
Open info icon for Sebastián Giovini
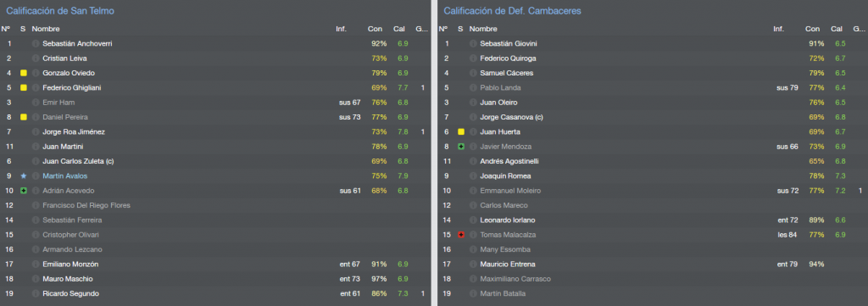click(473, 43)
